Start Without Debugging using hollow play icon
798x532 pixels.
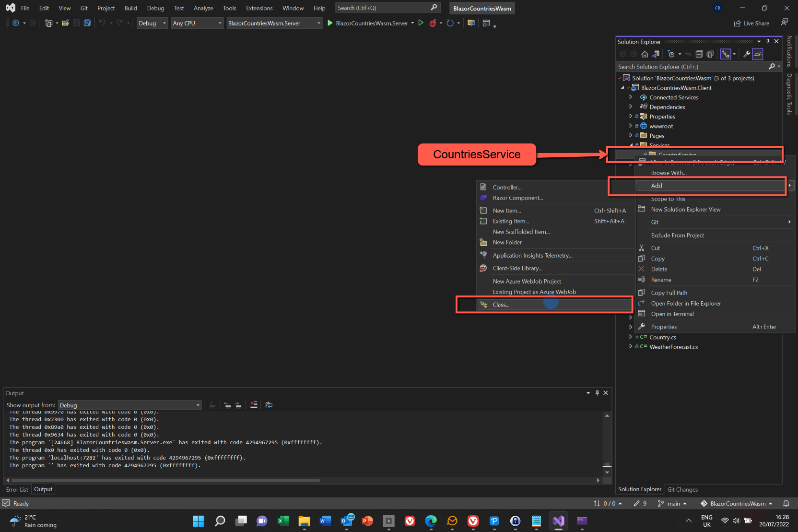coord(421,23)
